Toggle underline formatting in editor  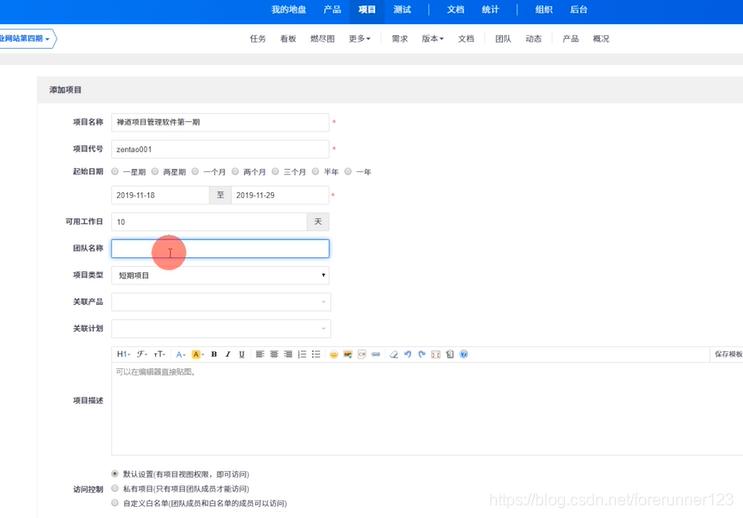click(242, 354)
